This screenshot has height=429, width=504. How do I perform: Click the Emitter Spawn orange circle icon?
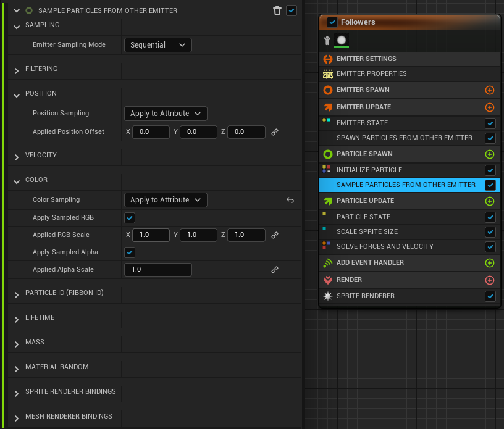point(327,90)
